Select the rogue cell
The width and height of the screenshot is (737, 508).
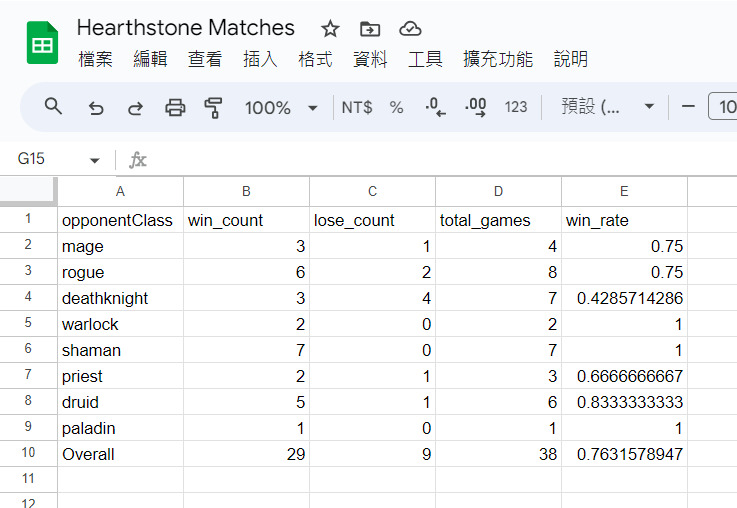[x=120, y=272]
